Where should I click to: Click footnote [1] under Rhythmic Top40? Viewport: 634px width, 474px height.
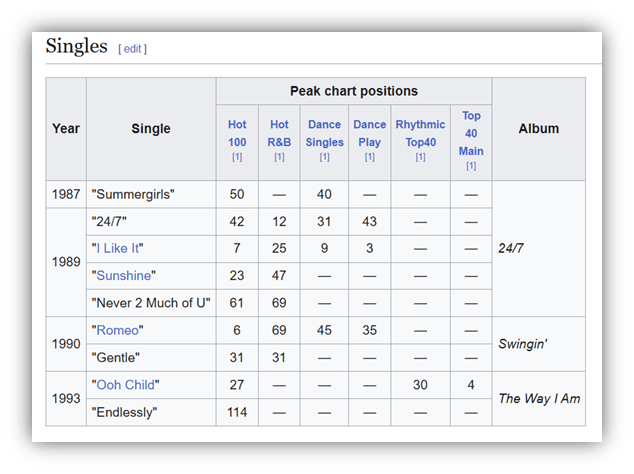[420, 157]
